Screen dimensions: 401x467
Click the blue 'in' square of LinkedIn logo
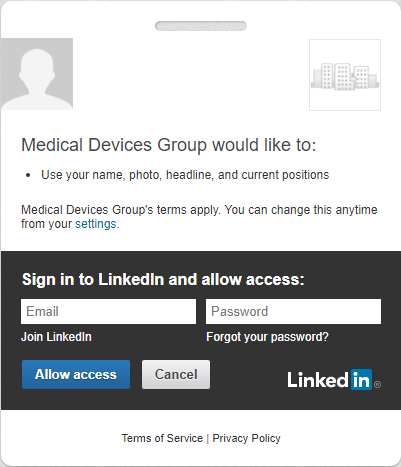(x=361, y=379)
